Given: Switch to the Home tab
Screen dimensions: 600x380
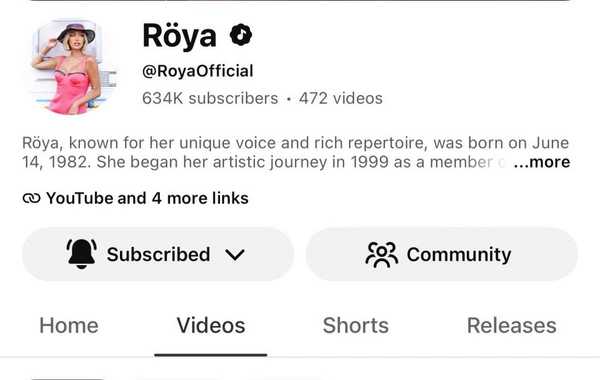Looking at the screenshot, I should coord(69,326).
